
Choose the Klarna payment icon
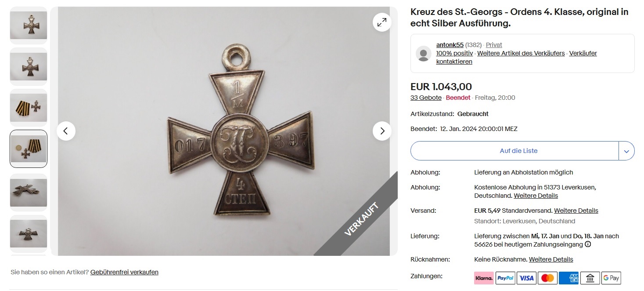tap(484, 278)
